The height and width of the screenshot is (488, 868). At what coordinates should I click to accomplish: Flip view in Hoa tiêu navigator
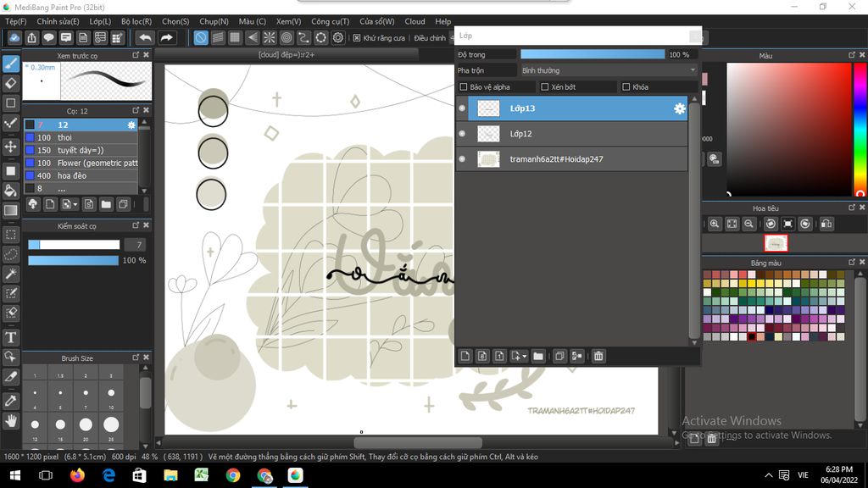[826, 224]
